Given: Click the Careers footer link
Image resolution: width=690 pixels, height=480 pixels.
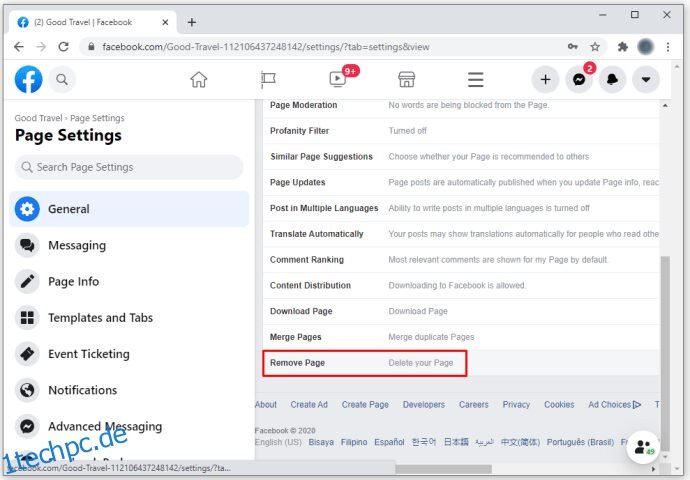Looking at the screenshot, I should 473,404.
